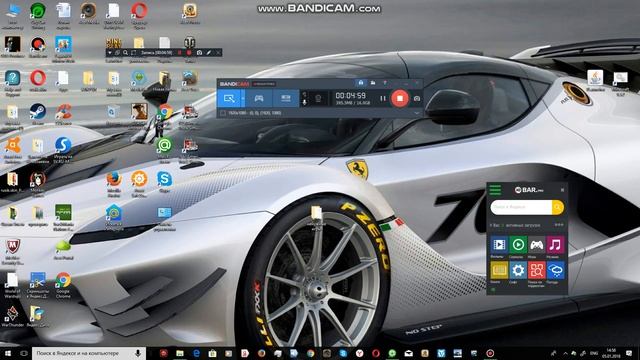640x360 pixels.
Task: Open the Bandicam screen mode dropdown arrow
Action: [x=243, y=98]
